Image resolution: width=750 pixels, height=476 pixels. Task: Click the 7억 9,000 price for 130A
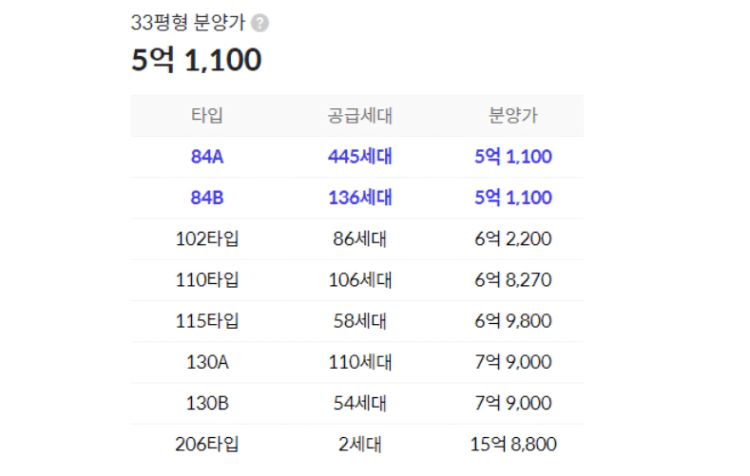tap(513, 362)
